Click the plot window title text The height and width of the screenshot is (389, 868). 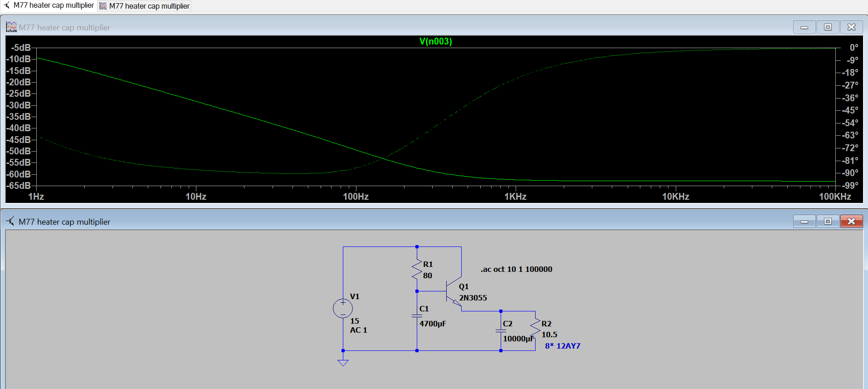(64, 28)
